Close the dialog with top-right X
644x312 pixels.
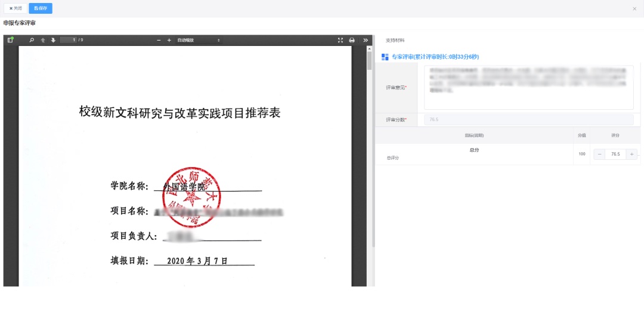point(634,8)
